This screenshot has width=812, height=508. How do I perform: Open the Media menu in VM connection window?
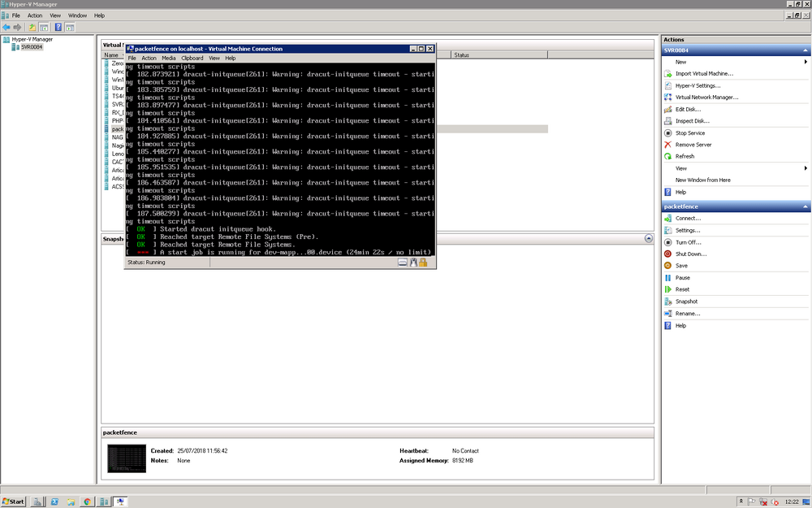168,58
